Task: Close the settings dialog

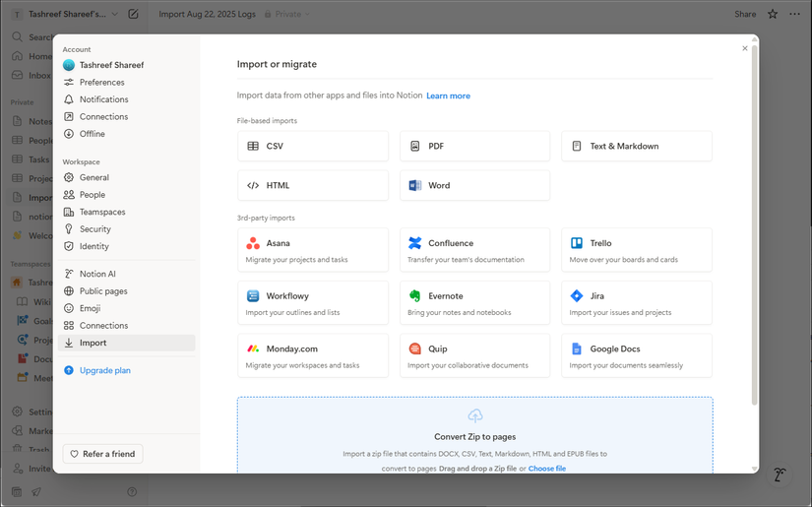Action: click(x=745, y=48)
